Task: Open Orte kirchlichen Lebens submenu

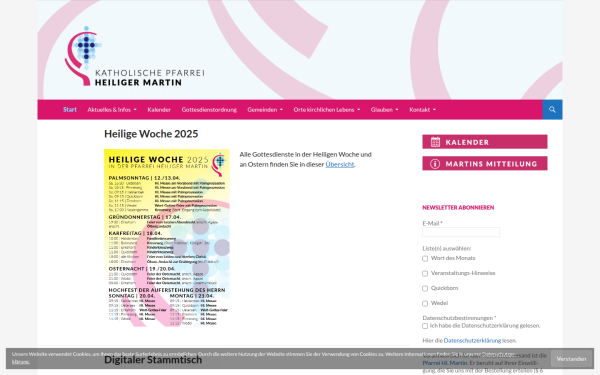Action: point(326,110)
